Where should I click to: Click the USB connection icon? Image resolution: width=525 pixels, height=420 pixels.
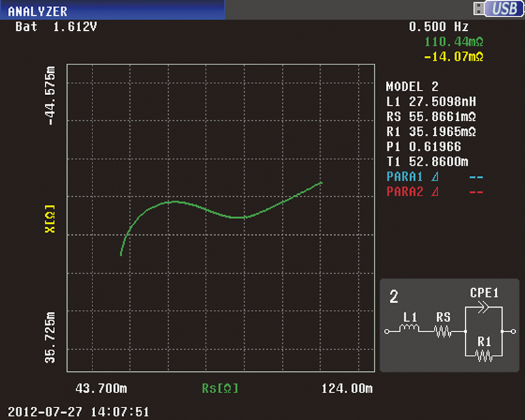coord(495,9)
